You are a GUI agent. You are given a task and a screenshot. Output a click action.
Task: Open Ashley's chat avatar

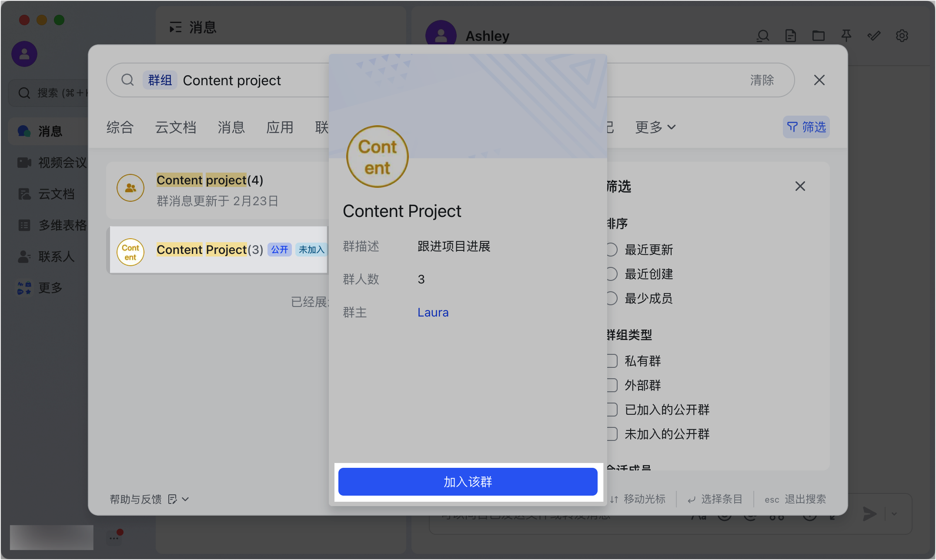click(441, 33)
